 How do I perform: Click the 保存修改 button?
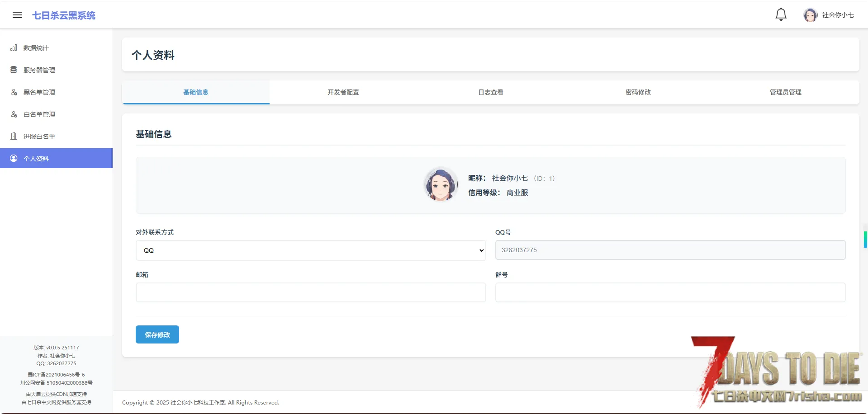157,335
